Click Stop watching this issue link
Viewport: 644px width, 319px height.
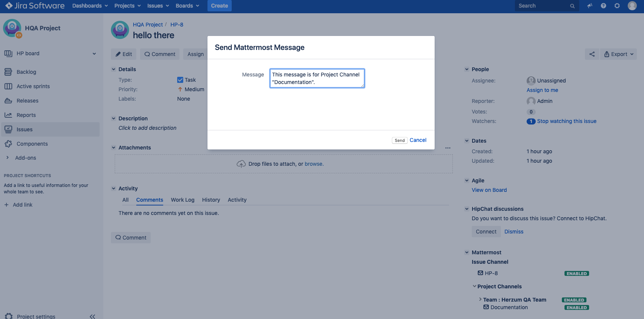pos(566,121)
